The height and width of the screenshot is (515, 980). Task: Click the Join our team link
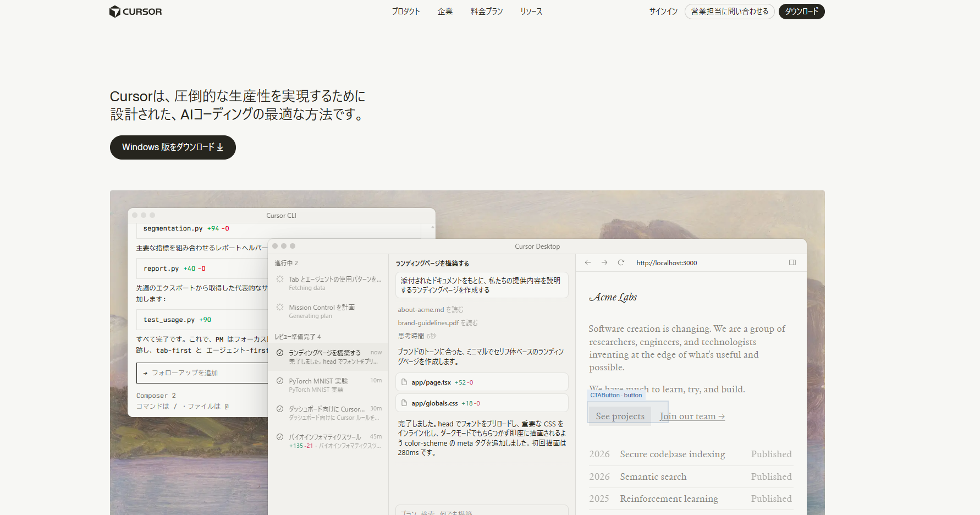coord(692,417)
